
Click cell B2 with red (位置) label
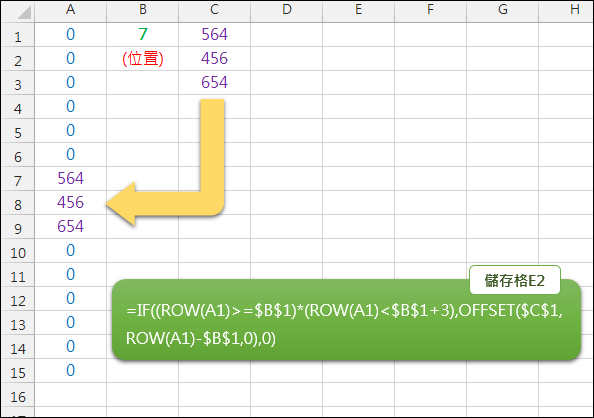coord(142,59)
